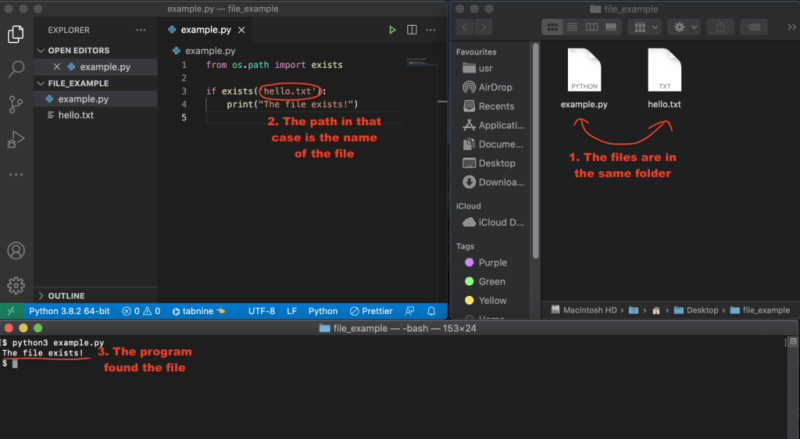
Task: Click the feedback icon in status bar
Action: coord(409,311)
